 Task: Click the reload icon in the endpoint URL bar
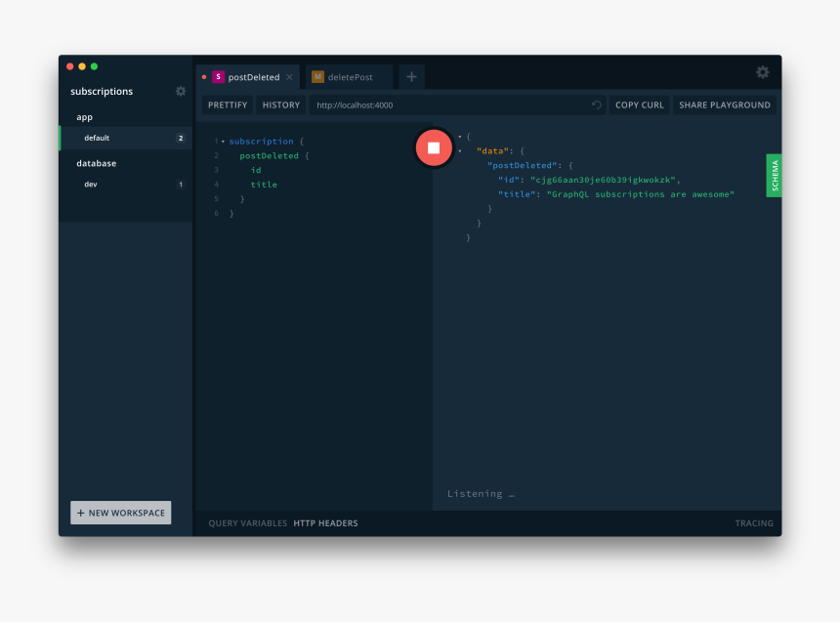596,105
